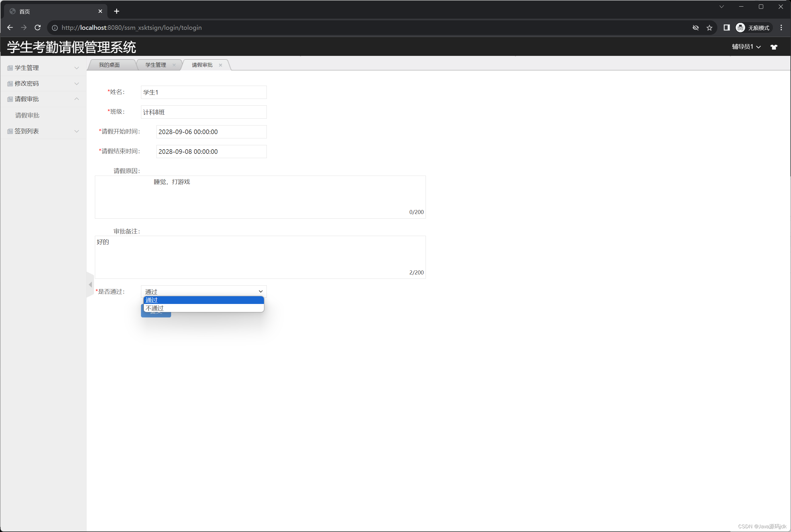
Task: Reload the page with refresh icon
Action: (38, 28)
